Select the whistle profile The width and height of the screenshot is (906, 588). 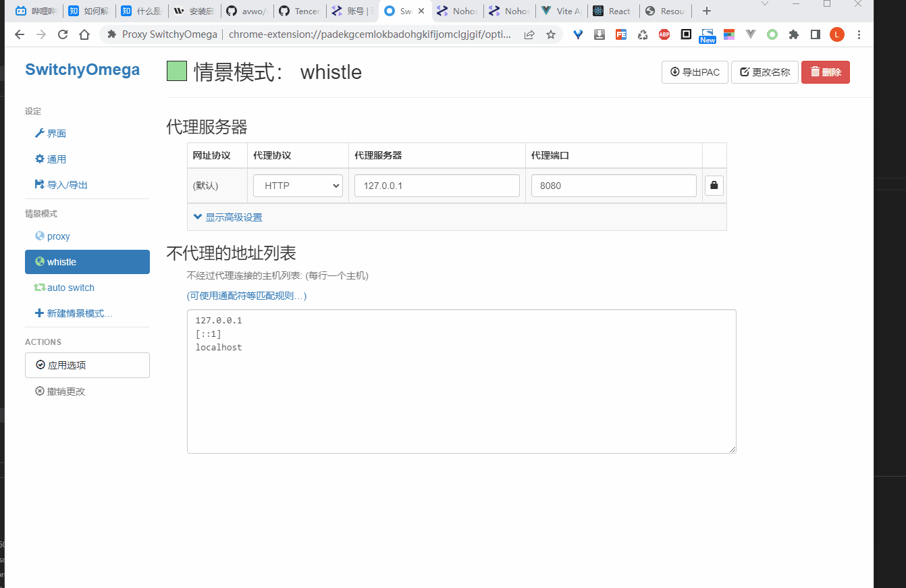[x=87, y=262]
